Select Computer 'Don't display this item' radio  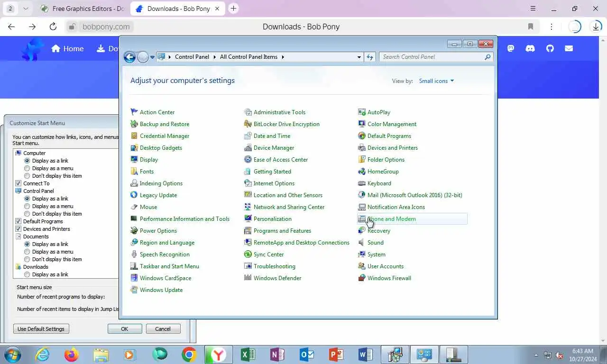27,176
